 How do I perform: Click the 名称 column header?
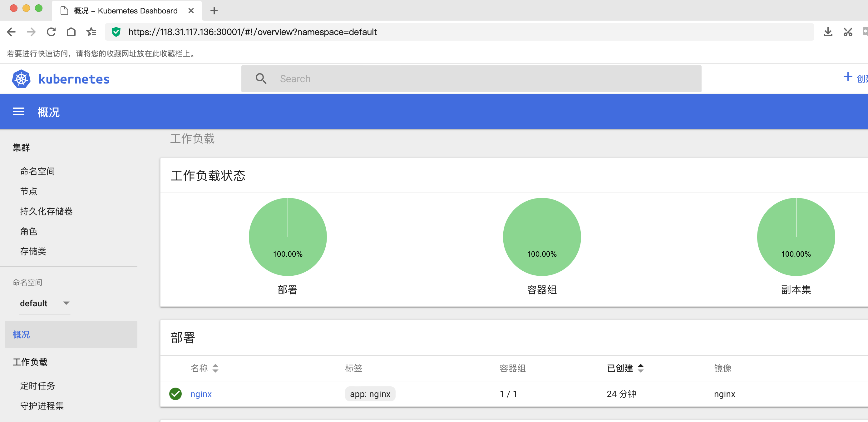click(199, 368)
